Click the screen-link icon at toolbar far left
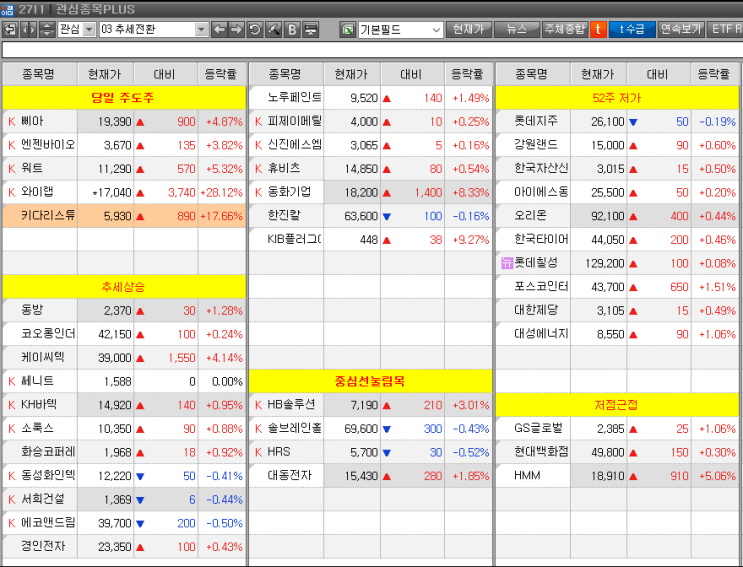 10,29
